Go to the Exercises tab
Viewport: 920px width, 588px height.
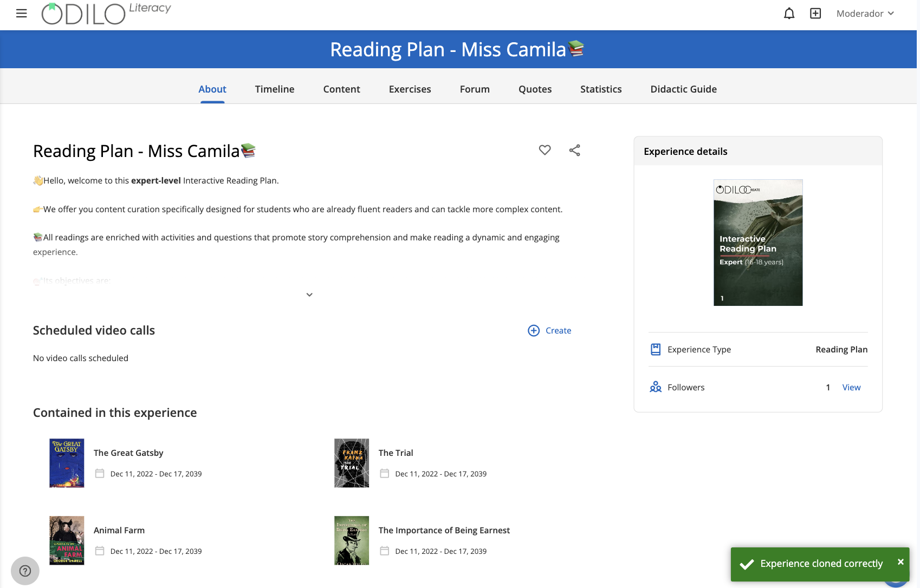pyautogui.click(x=410, y=89)
